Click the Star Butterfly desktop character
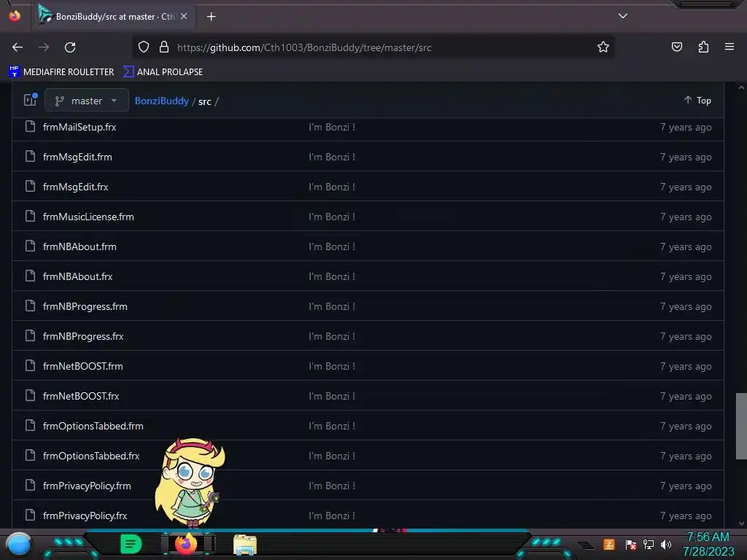 click(190, 482)
